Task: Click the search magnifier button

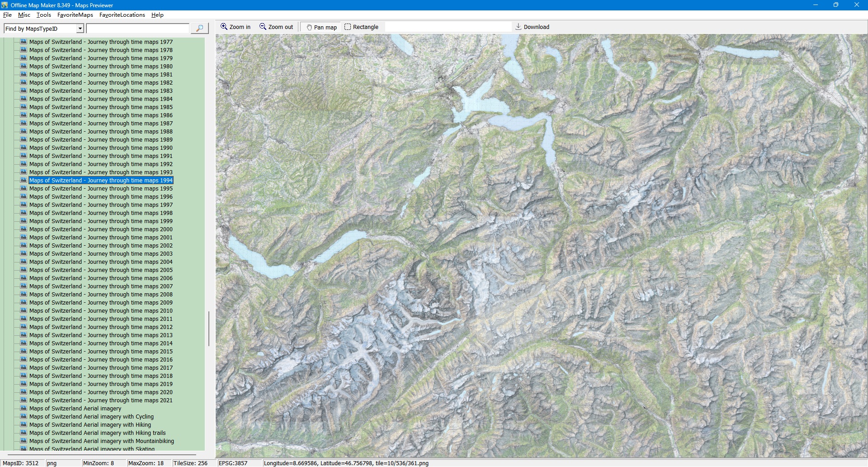Action: point(199,29)
